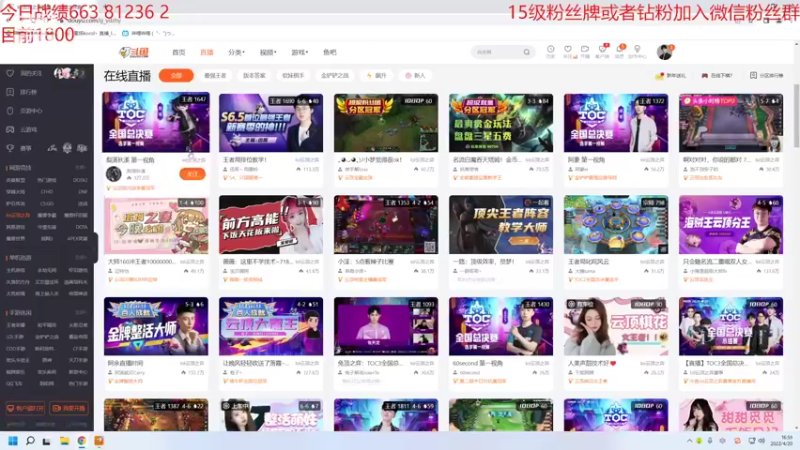The width and height of the screenshot is (800, 450).
Task: Open the 前方高能 stream thumbnail
Action: 271,224
